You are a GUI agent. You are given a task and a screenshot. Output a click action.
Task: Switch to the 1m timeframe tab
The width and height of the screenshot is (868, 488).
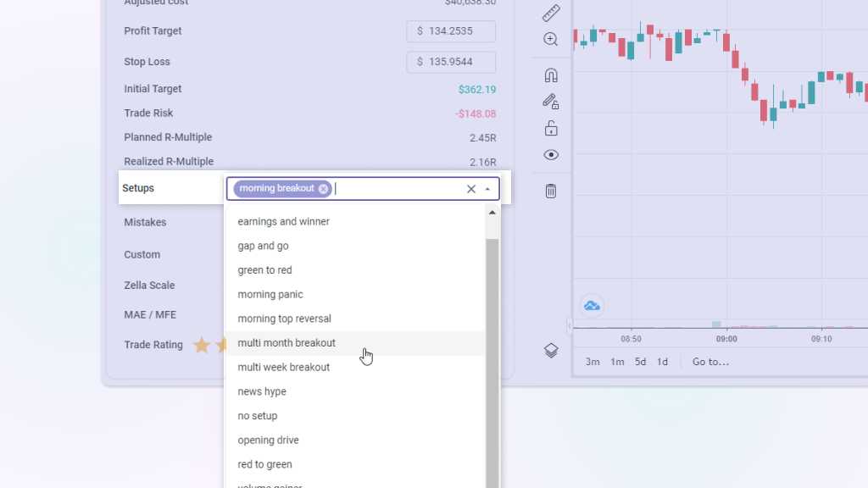pyautogui.click(x=617, y=361)
